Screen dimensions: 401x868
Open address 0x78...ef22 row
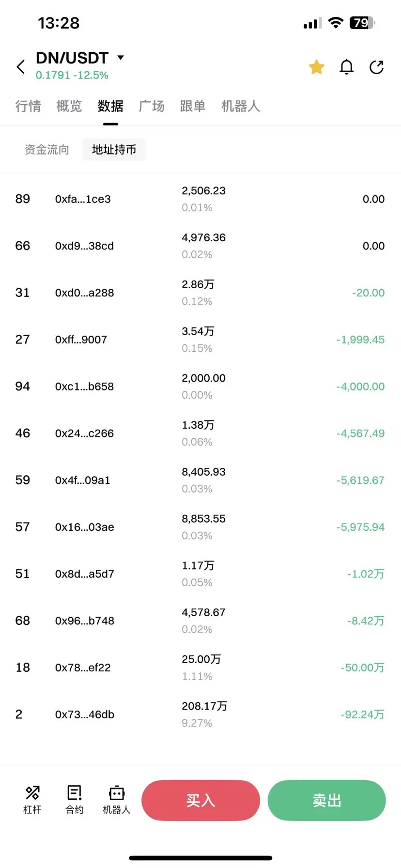[200, 667]
